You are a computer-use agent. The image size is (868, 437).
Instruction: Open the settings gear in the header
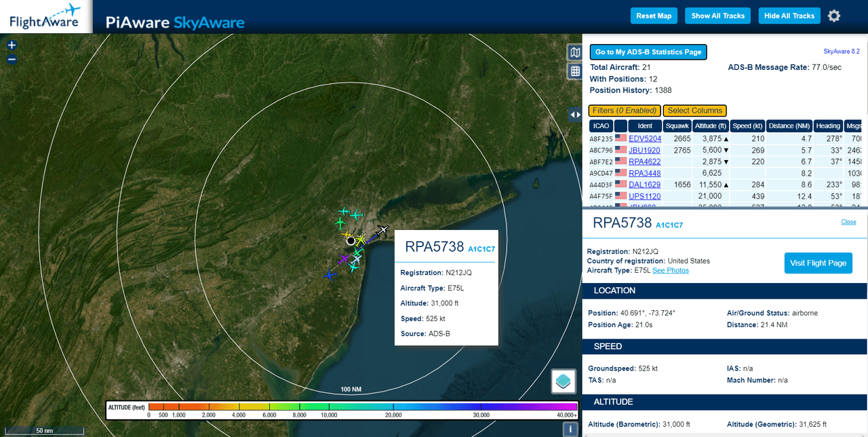834,16
